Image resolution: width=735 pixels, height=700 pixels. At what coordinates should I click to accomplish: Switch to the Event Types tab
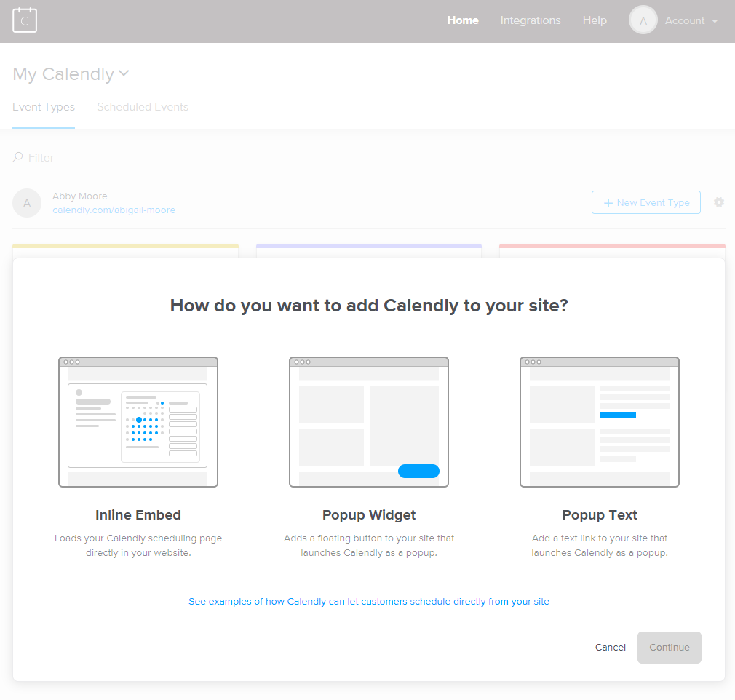point(44,107)
